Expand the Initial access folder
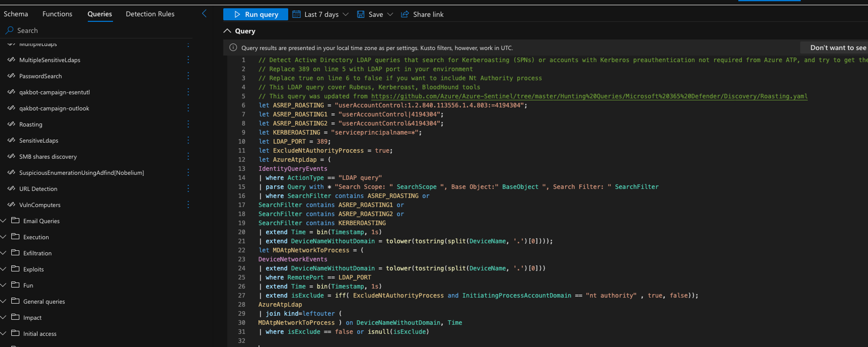The image size is (868, 347). [x=3, y=333]
